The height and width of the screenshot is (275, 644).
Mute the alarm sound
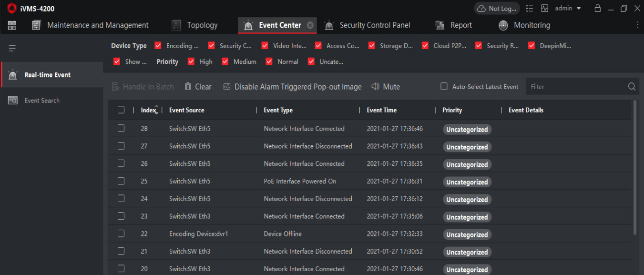click(386, 87)
